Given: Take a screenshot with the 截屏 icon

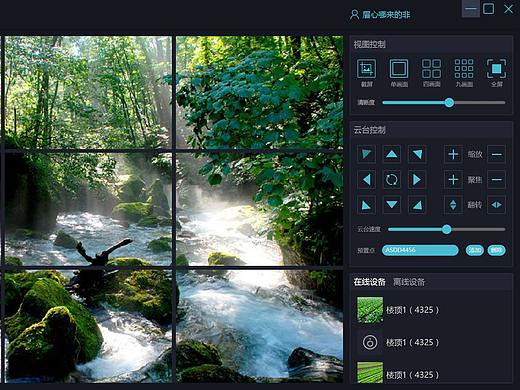Looking at the screenshot, I should coord(367,69).
